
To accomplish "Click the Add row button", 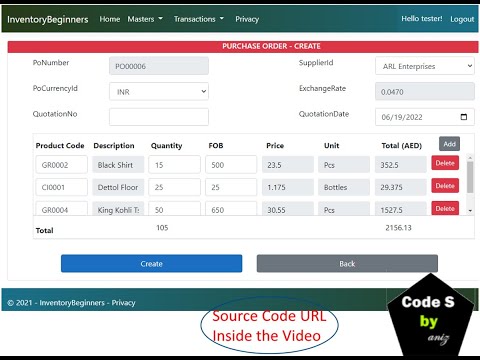I will (x=449, y=144).
